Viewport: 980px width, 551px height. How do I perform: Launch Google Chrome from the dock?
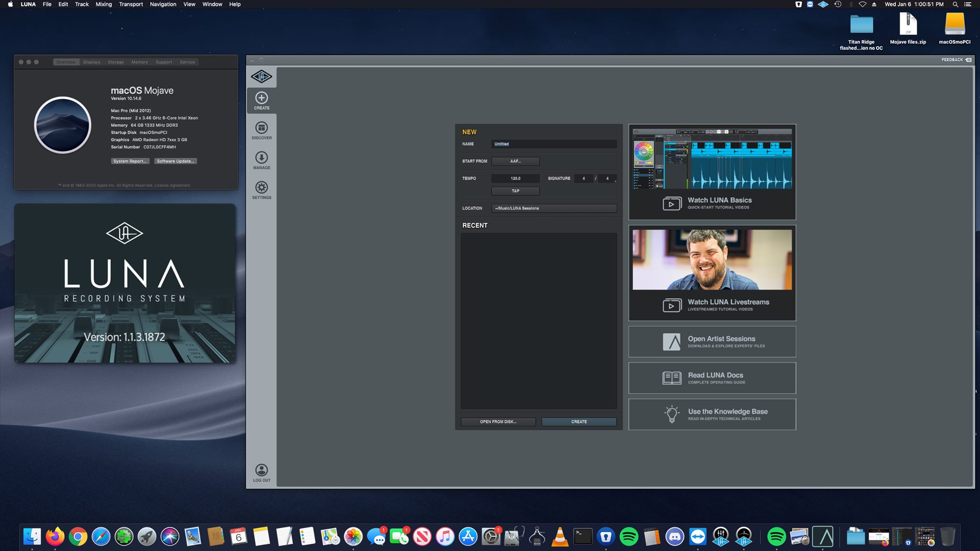pos(78,537)
